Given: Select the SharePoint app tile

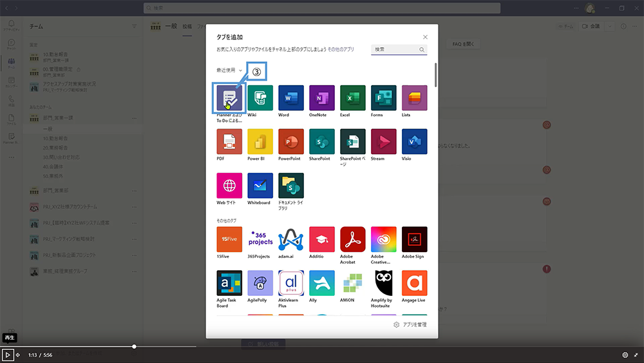Looking at the screenshot, I should (321, 141).
